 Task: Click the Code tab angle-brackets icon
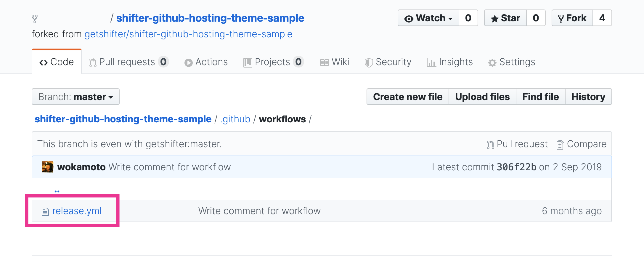coord(44,63)
